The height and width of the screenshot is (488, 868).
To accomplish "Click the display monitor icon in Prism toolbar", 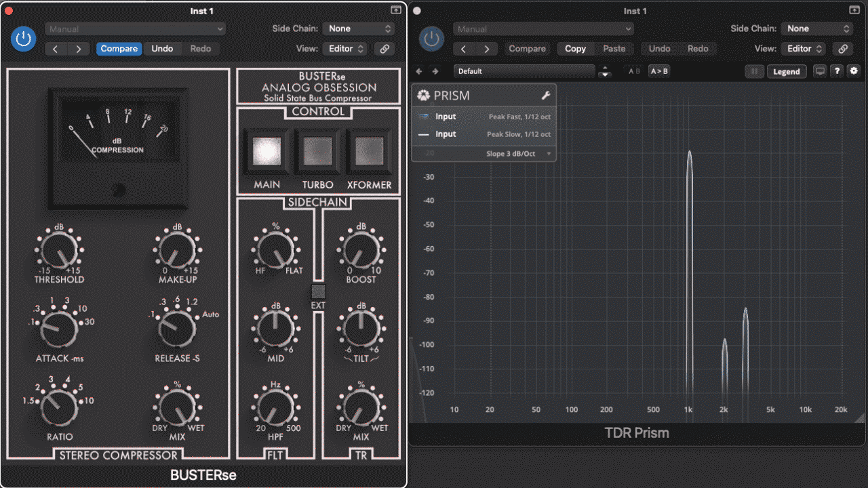I will pyautogui.click(x=821, y=71).
